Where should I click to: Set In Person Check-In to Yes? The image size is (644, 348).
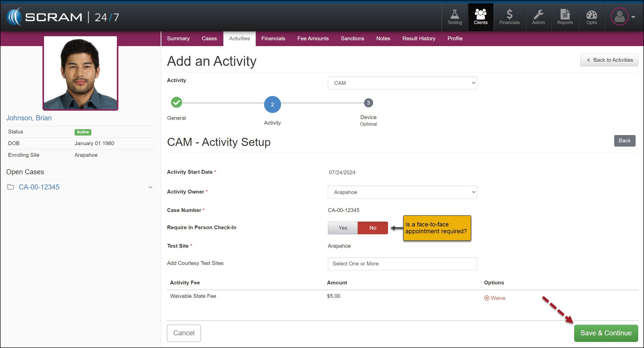coord(343,228)
